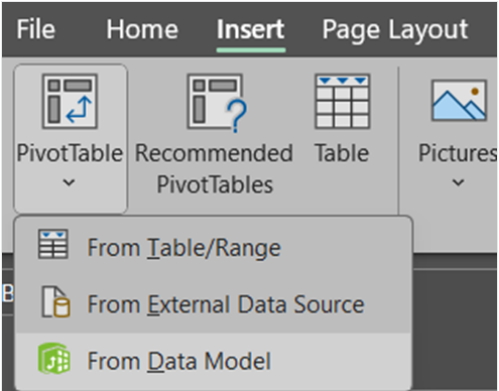Switch to the Page Layout tab
The height and width of the screenshot is (391, 499).
tap(395, 31)
